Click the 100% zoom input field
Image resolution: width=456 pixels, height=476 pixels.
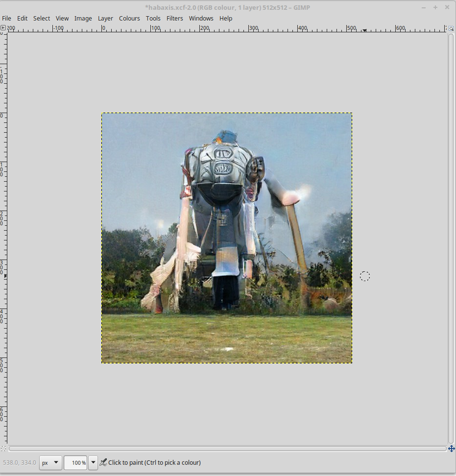[x=75, y=463]
